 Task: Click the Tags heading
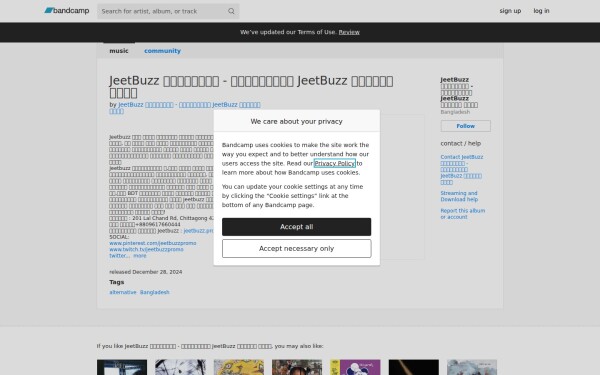pos(116,282)
